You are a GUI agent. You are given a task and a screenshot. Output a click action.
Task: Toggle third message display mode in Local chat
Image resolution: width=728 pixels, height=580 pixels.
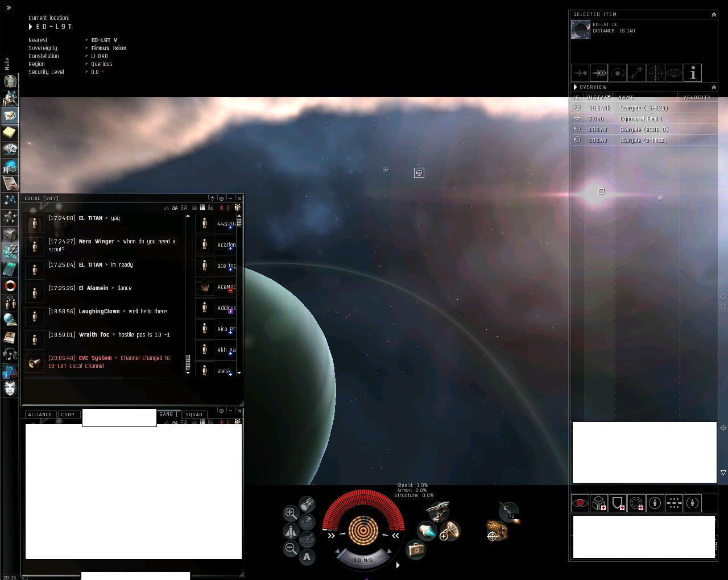[210, 208]
